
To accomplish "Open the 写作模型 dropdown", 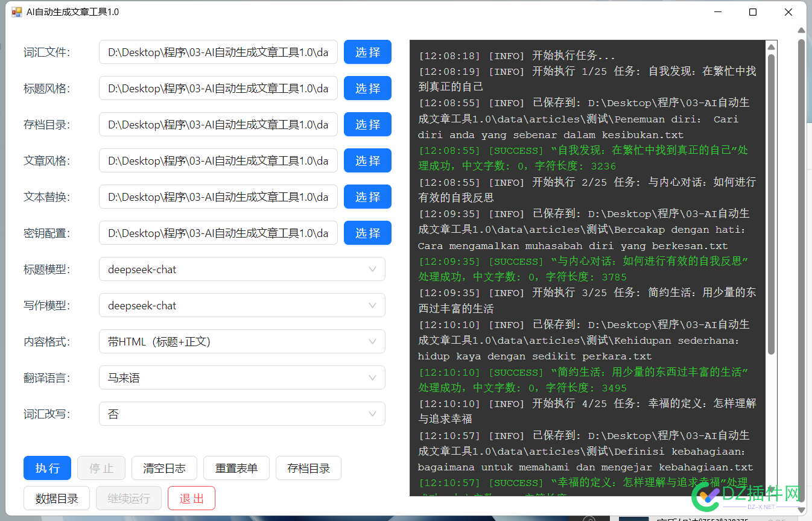I will [x=242, y=305].
